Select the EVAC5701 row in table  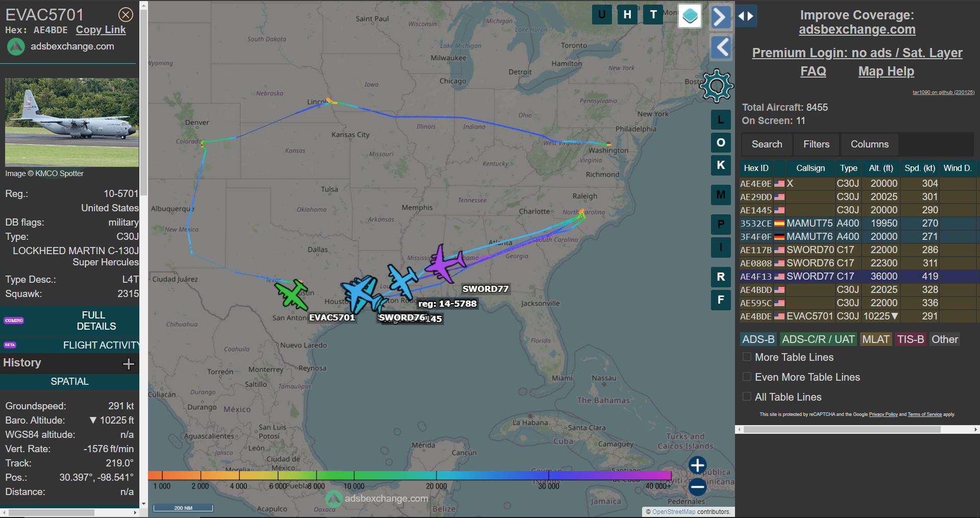[857, 316]
